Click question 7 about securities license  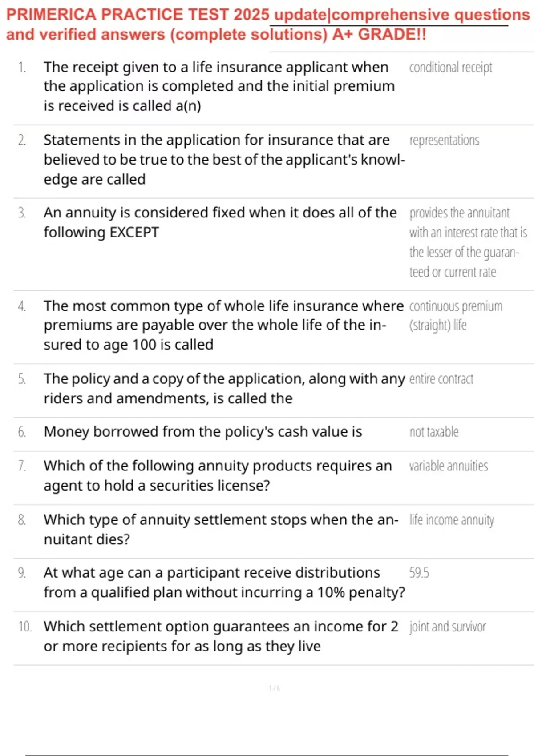coord(218,475)
